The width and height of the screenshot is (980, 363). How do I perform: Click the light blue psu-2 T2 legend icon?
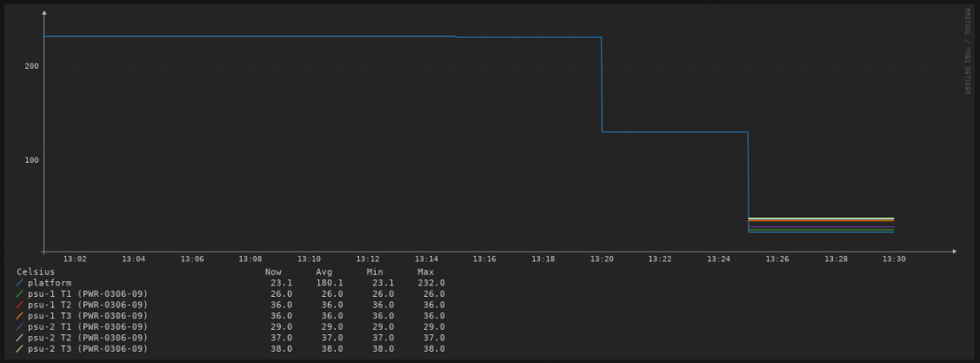(19, 338)
